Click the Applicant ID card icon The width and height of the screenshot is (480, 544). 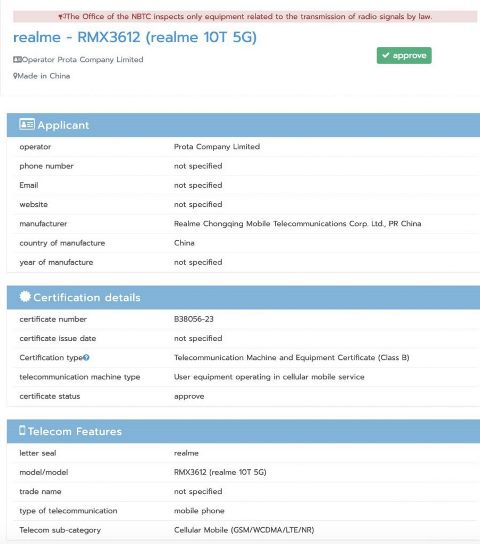pos(27,124)
